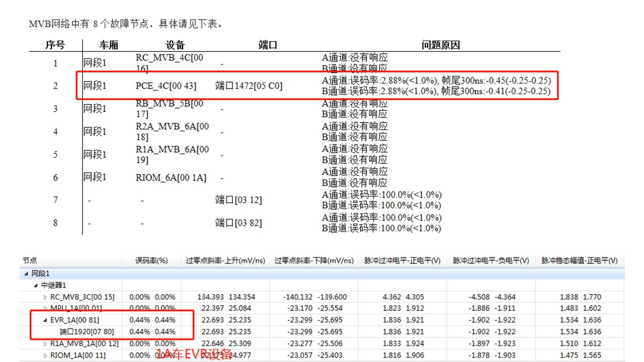The height and width of the screenshot is (362, 644).
Task: Click port cell 端口1472[05 C0]
Action: [x=249, y=86]
